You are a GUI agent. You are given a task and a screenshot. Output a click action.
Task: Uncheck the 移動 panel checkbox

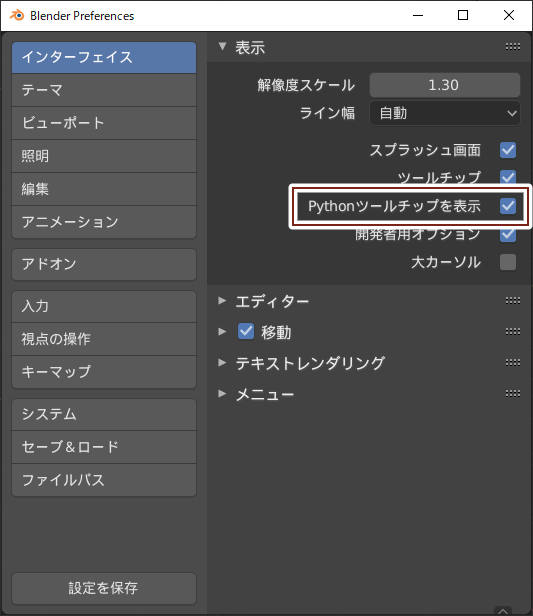pyautogui.click(x=246, y=331)
